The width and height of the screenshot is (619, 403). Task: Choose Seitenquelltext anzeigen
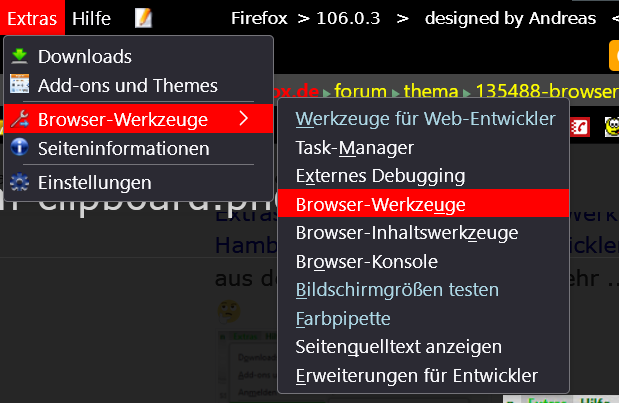tap(423, 347)
